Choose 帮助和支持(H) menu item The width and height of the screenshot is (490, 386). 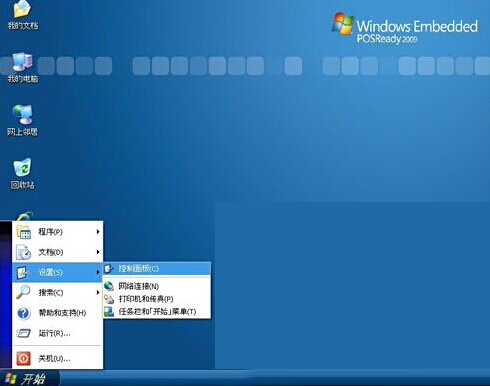coord(57,313)
